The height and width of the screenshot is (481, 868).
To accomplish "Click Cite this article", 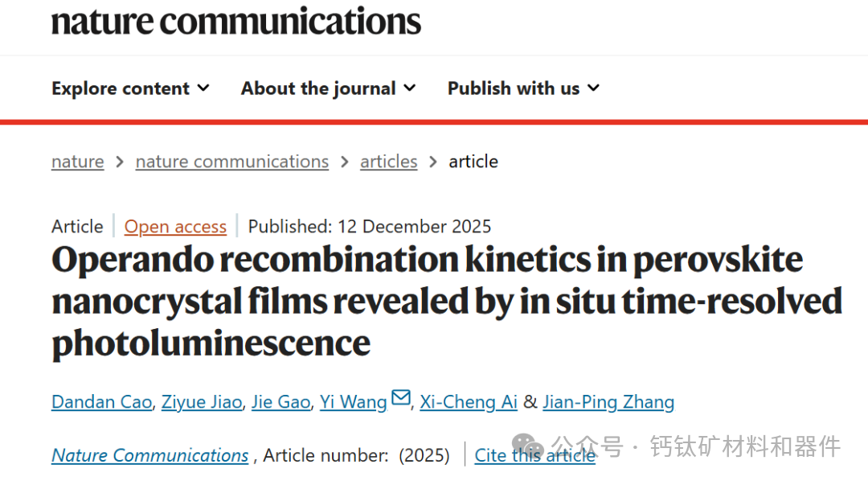I will pos(534,455).
